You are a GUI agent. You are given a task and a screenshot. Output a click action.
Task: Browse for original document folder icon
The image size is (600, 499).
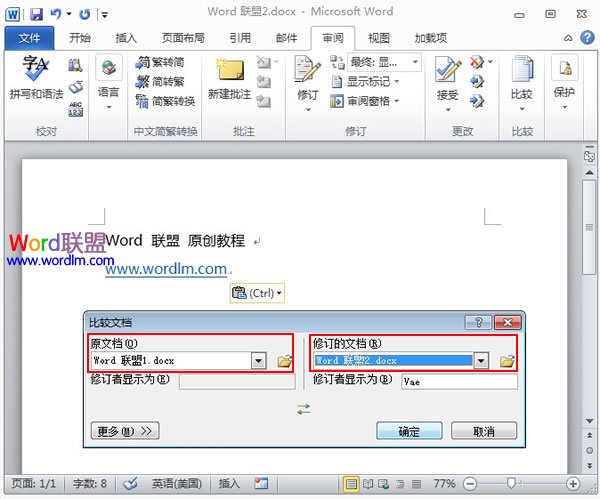click(x=284, y=361)
